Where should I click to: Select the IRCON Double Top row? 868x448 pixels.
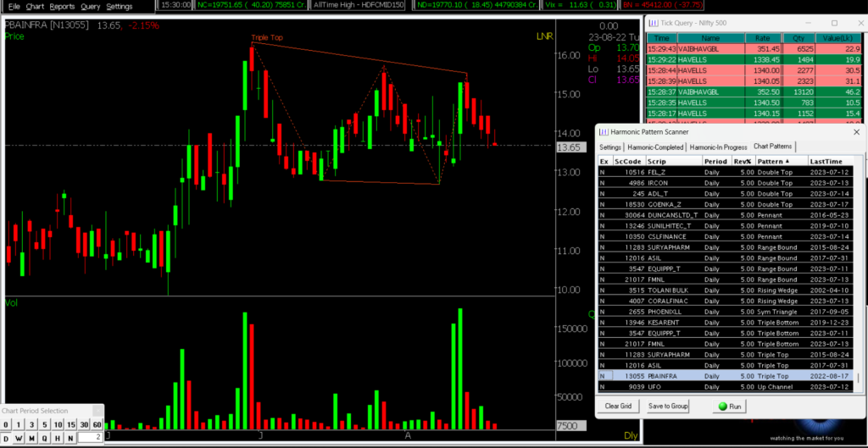[x=726, y=183]
